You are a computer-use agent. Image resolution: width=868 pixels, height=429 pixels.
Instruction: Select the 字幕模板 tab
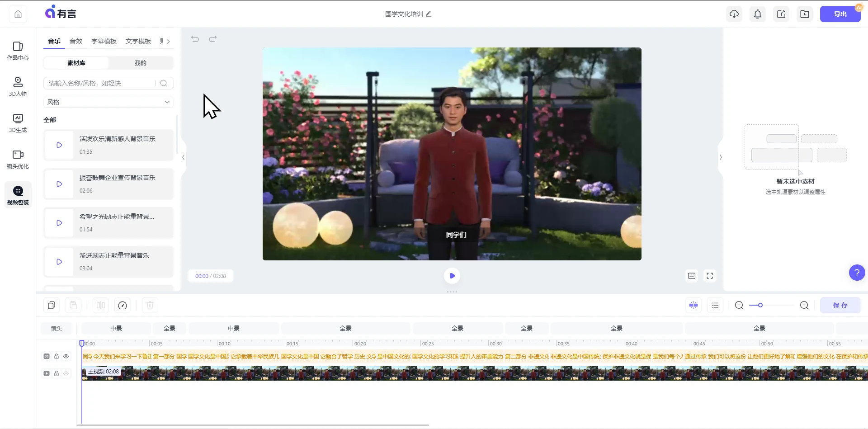(x=104, y=41)
